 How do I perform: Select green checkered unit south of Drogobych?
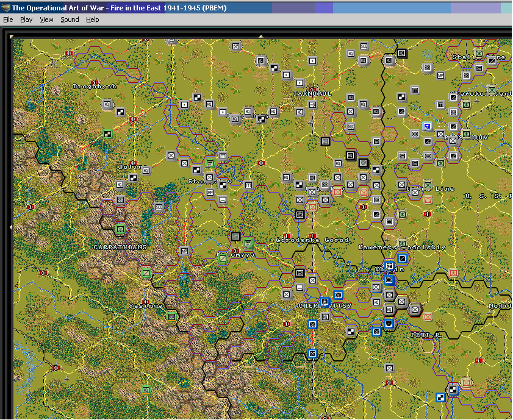point(107,133)
